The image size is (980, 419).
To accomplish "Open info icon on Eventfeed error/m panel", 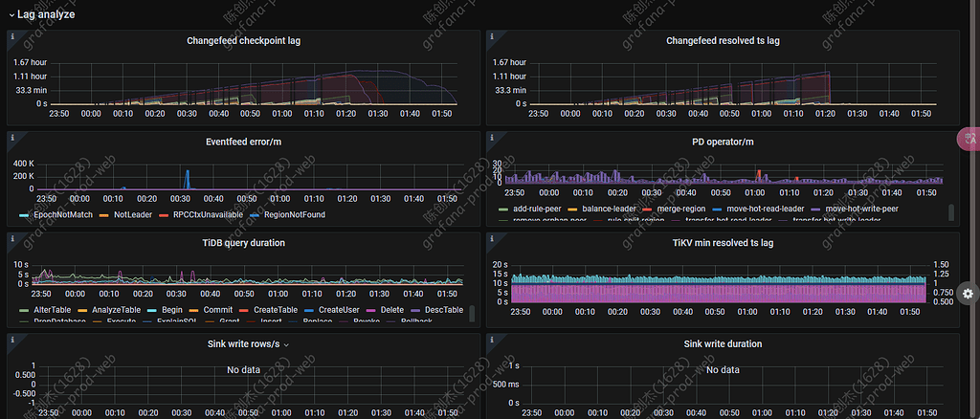I will click(x=12, y=138).
